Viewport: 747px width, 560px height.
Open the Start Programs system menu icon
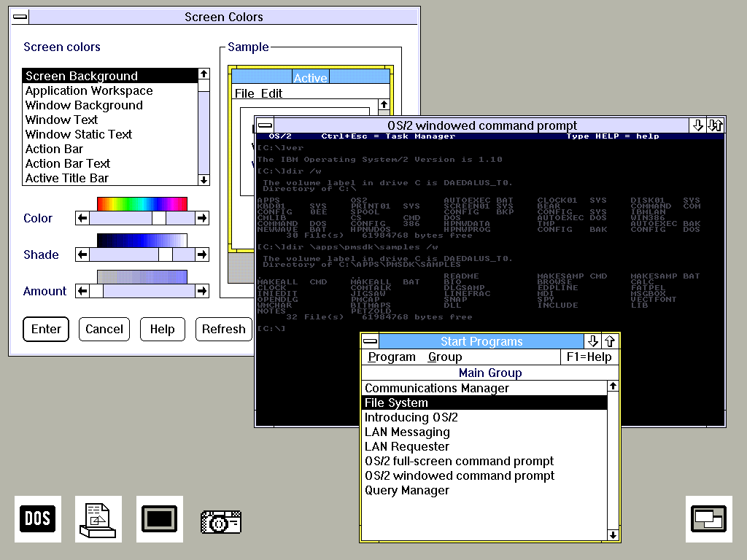pyautogui.click(x=370, y=341)
